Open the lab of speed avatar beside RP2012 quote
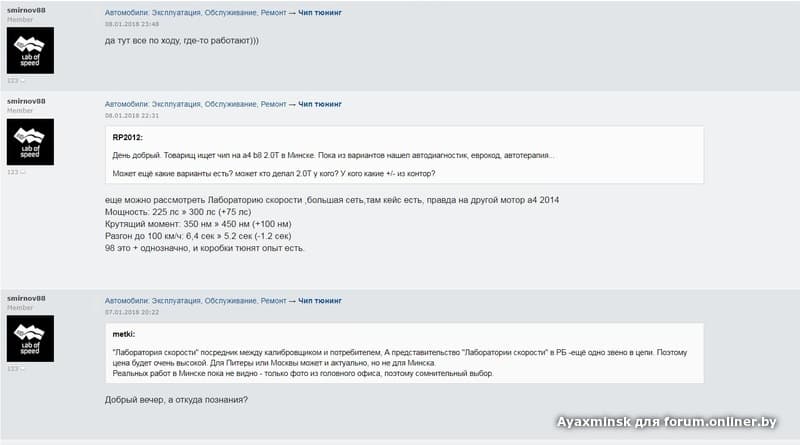Viewport: 800px width, 445px height. click(30, 142)
